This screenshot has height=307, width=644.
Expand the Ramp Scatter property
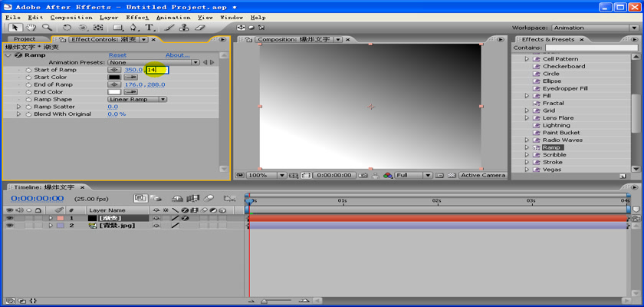point(19,107)
